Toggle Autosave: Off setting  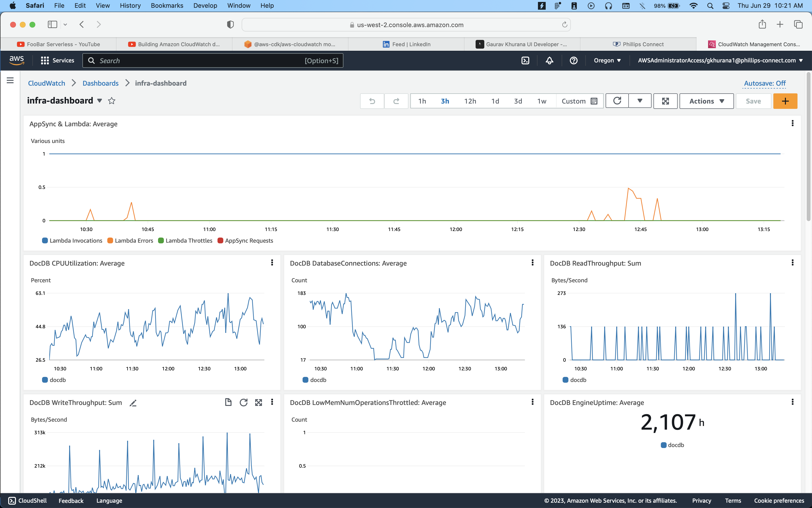tap(765, 83)
